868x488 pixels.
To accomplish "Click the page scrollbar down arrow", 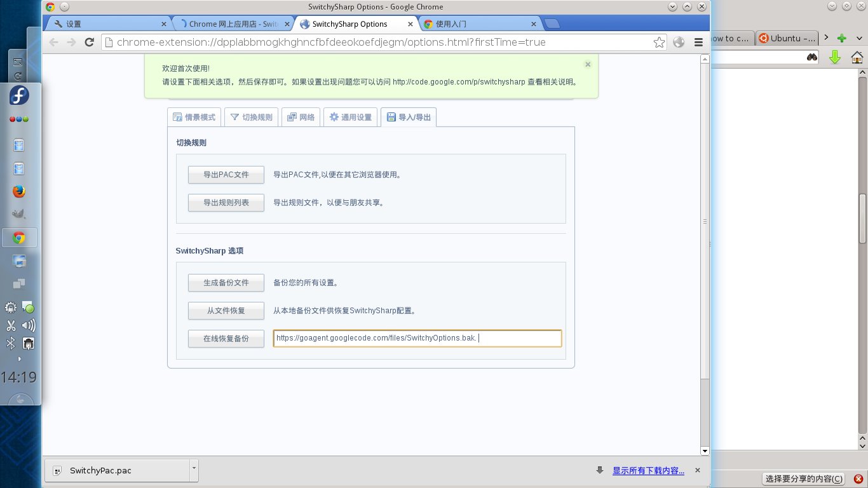I will tap(704, 451).
